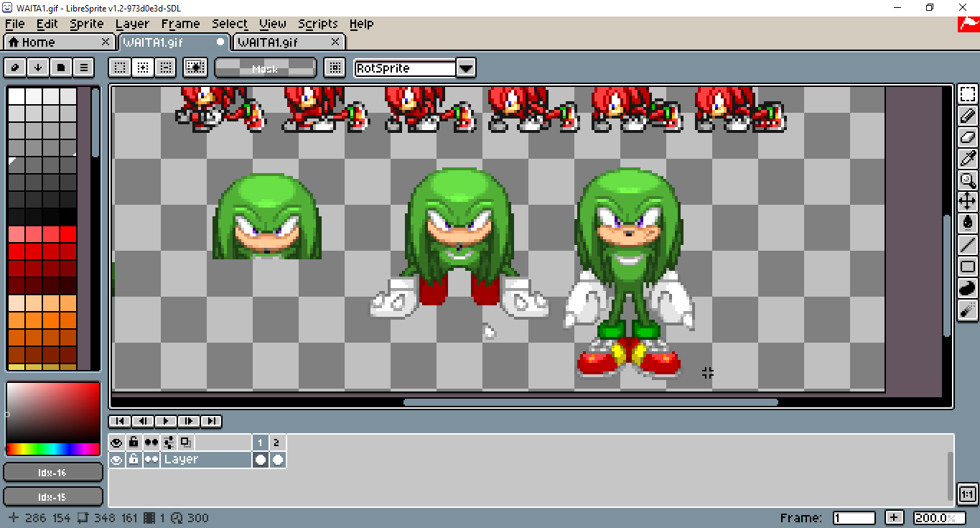
Task: Select the Zoom magnifier tool
Action: tap(968, 180)
